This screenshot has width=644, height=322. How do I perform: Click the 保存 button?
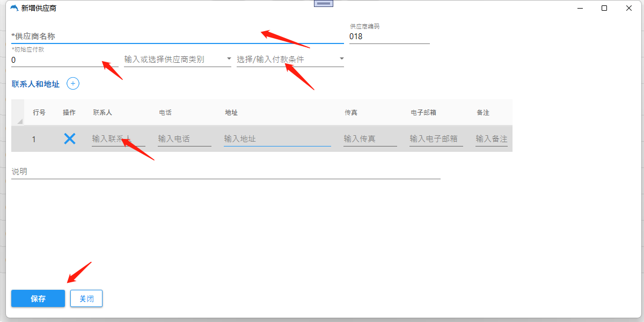tap(38, 299)
